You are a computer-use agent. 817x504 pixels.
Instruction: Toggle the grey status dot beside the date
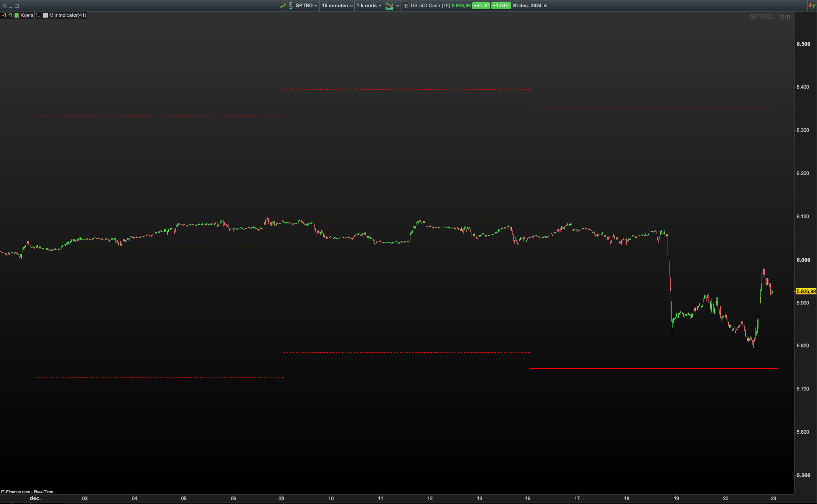tap(545, 6)
